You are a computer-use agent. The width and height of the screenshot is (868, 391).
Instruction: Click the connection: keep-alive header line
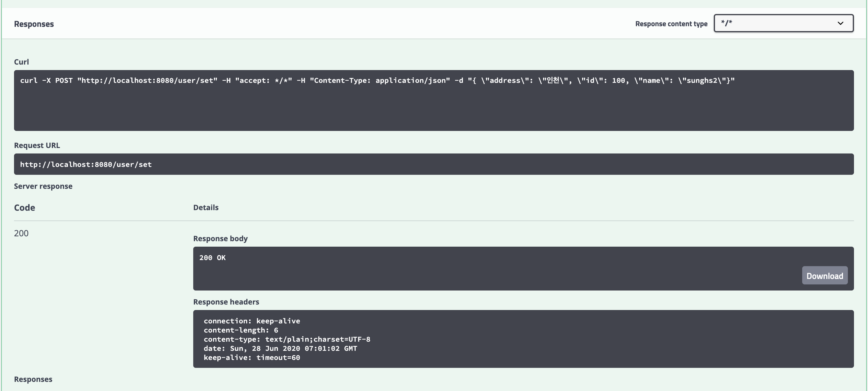[252, 321]
